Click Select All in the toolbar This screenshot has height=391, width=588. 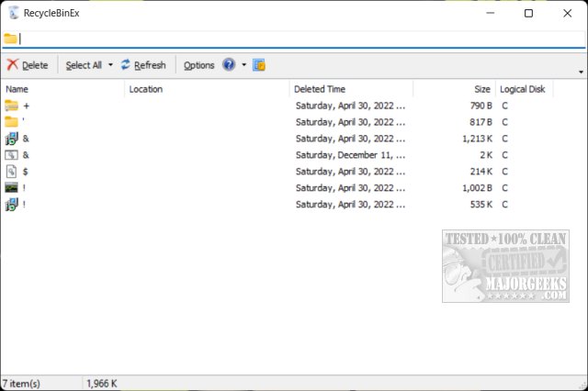[84, 65]
